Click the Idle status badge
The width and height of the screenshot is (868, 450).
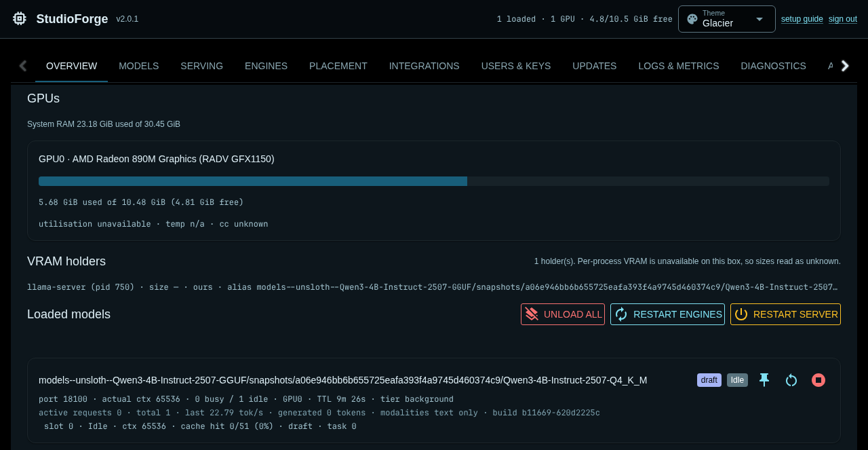[x=737, y=380]
